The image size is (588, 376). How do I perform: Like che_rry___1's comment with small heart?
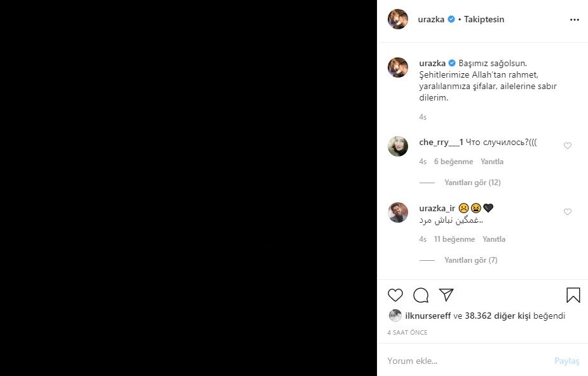568,146
